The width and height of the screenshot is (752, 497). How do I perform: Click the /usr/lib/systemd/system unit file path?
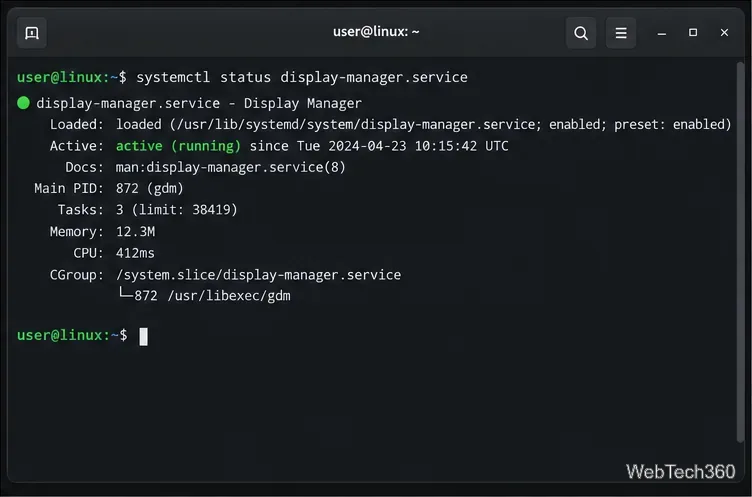point(356,124)
